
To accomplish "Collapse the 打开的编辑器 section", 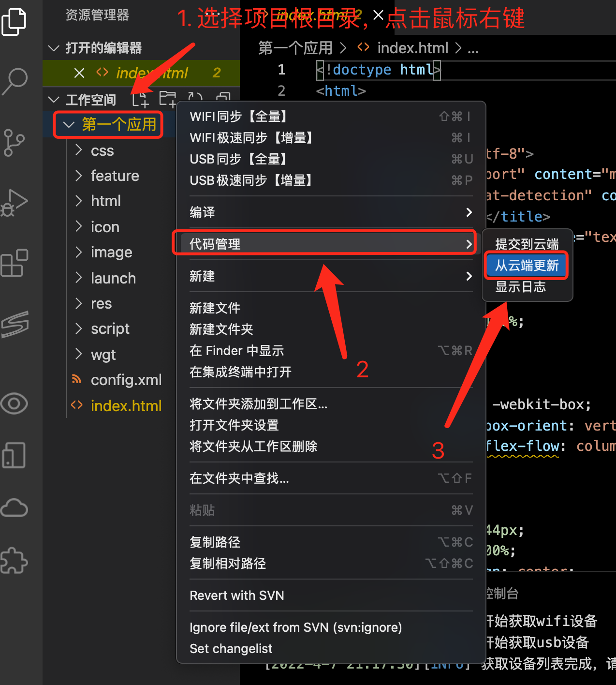I will tap(54, 48).
